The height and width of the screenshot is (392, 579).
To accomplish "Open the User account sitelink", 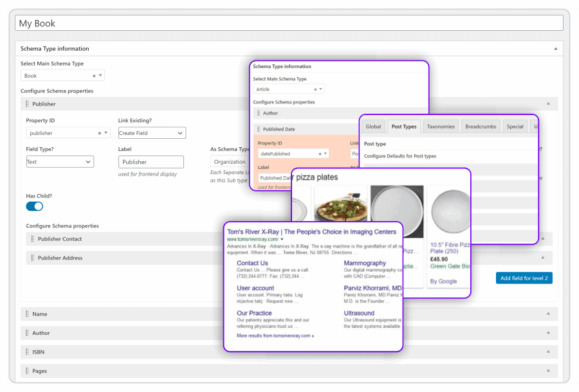I will [255, 288].
